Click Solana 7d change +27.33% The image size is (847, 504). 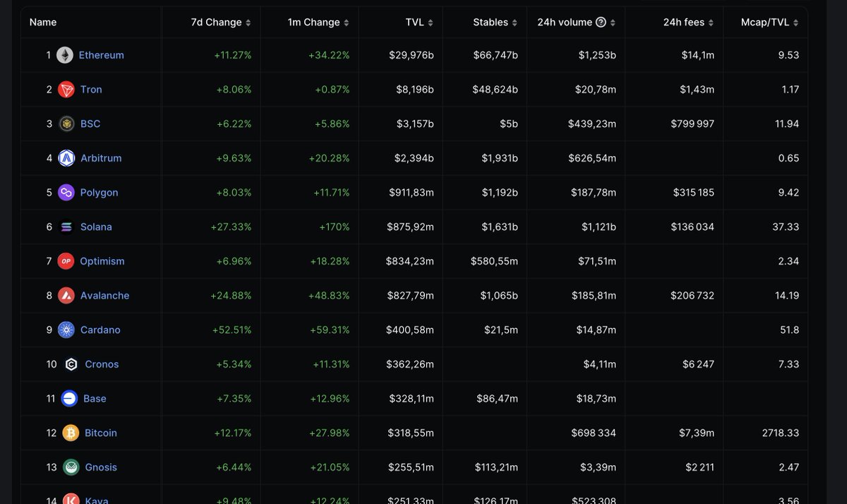click(x=231, y=227)
